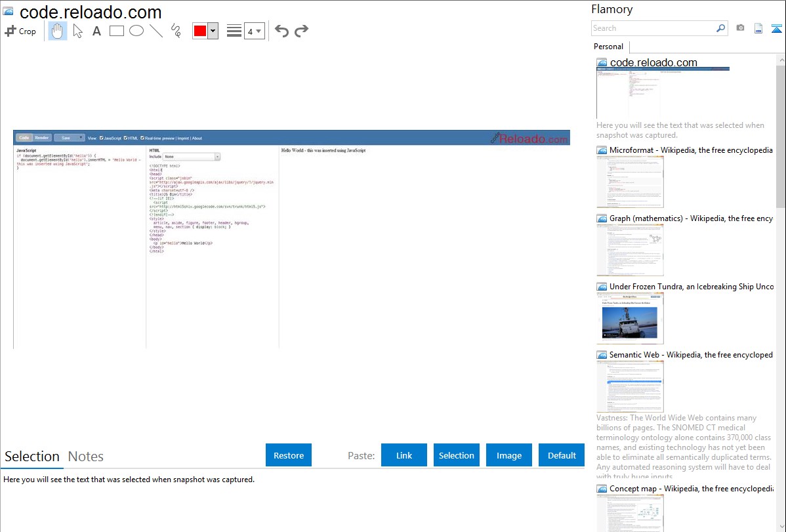The width and height of the screenshot is (786, 532).
Task: Click the sidebar scrollbar up arrow
Action: click(x=781, y=60)
